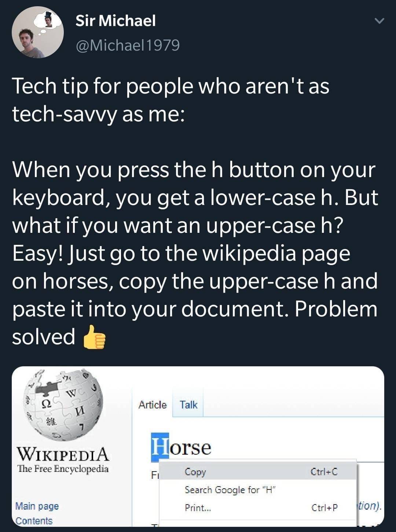Open the attached Wikipedia screenshot image
Screen dimensions: 396x532
[198, 446]
